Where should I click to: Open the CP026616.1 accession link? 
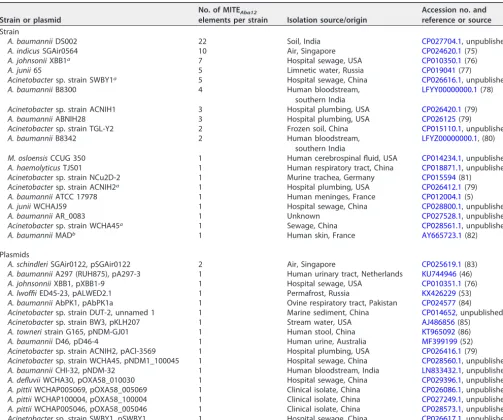click(442, 80)
